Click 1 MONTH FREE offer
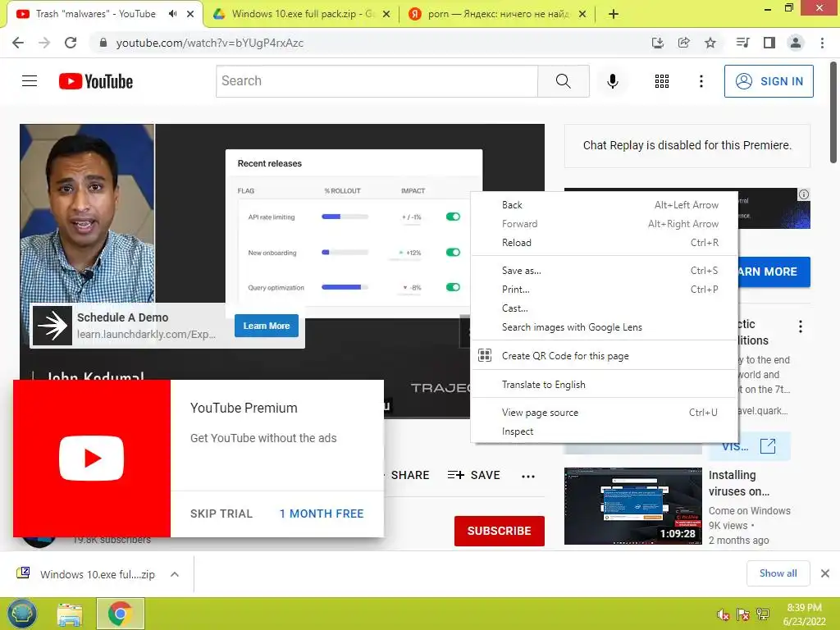 tap(322, 514)
